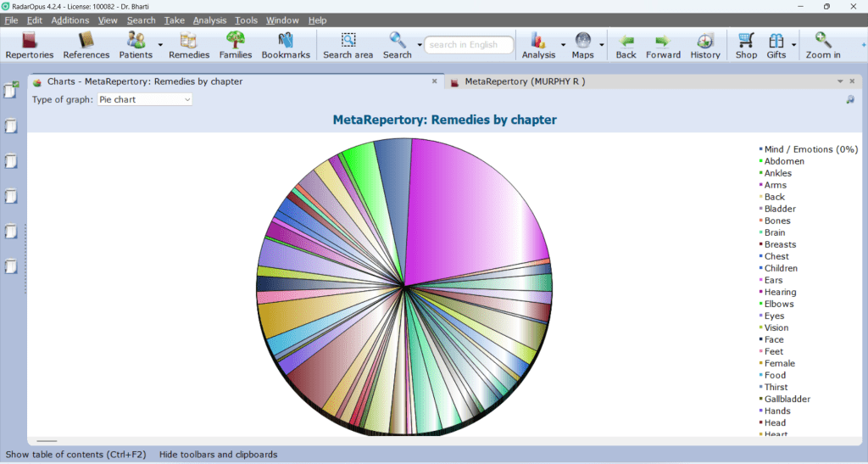Click the Gallbladder legend entry

click(787, 400)
